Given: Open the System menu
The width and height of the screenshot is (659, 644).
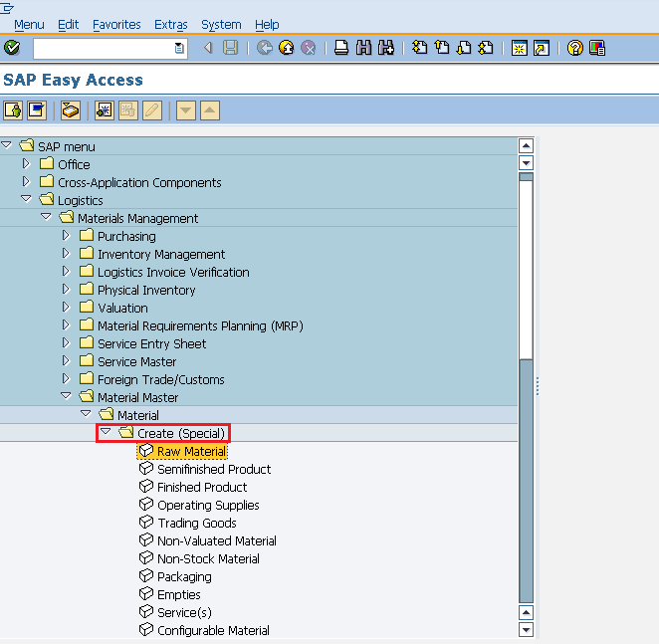Looking at the screenshot, I should 221,25.
